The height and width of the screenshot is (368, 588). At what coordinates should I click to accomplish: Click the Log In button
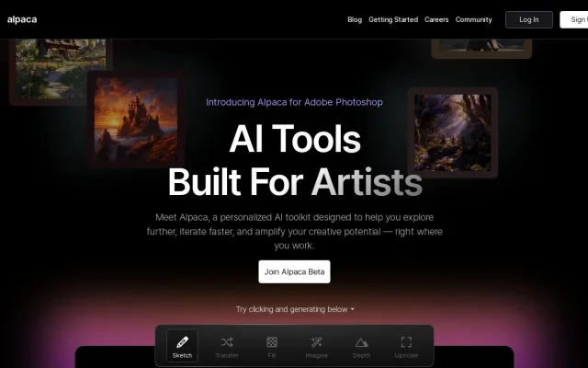click(529, 19)
